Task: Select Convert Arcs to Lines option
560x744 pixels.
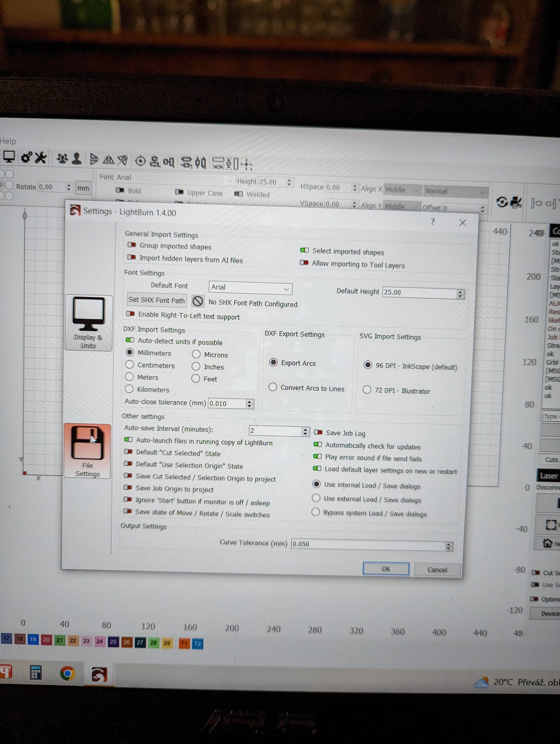Action: pos(273,387)
